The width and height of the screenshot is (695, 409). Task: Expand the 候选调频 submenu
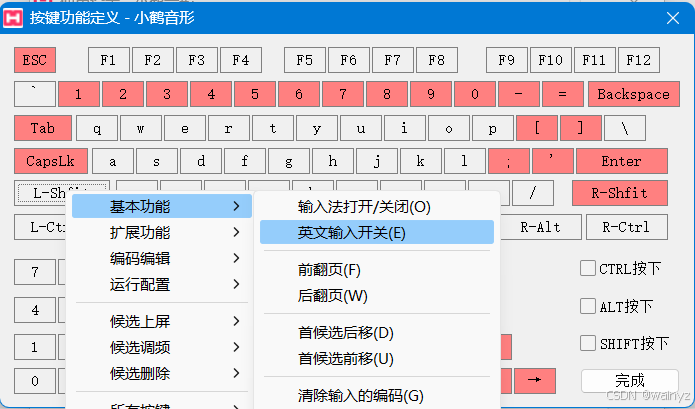(162, 347)
